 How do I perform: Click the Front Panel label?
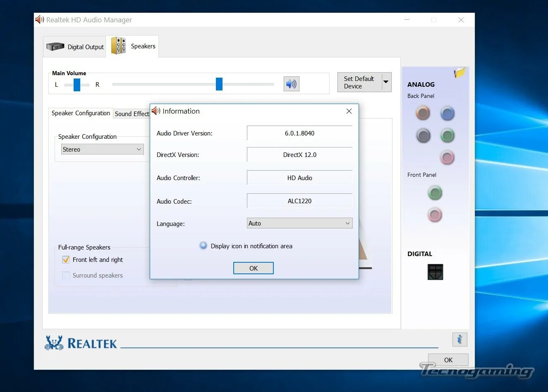(x=422, y=175)
